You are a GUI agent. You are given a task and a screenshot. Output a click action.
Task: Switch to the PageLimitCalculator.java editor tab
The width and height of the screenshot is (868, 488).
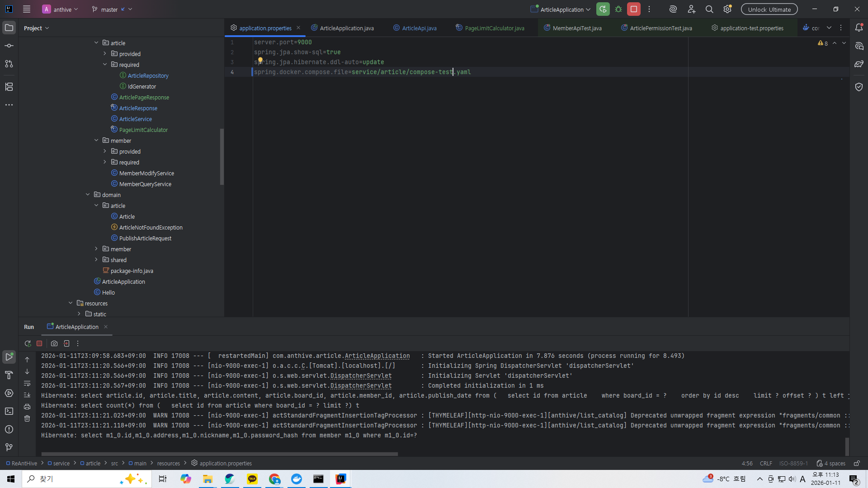pos(494,28)
